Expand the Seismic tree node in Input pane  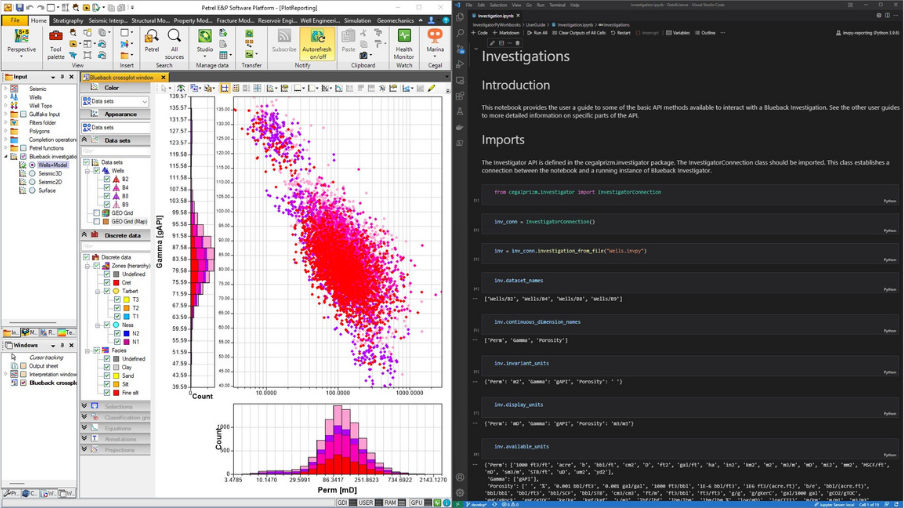pos(6,89)
